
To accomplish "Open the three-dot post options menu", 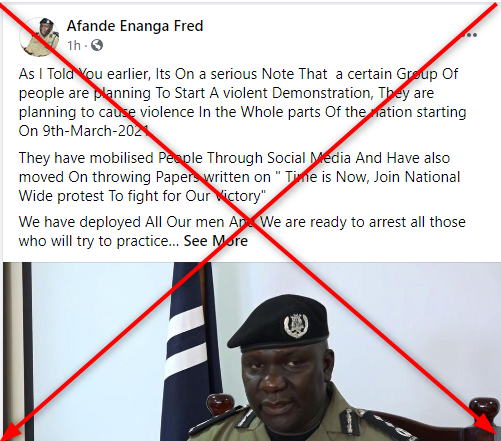I will (470, 35).
